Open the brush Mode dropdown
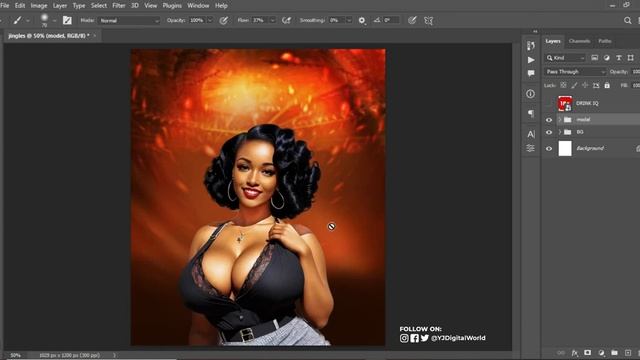 point(129,20)
